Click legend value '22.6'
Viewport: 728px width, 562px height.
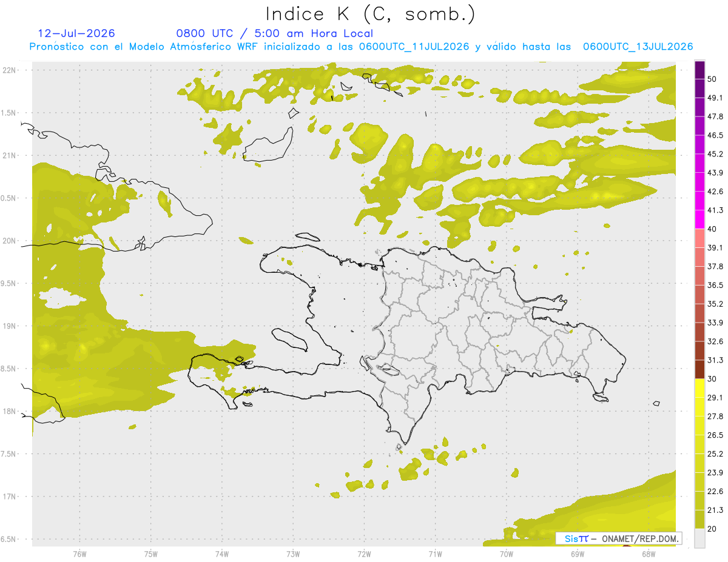point(715,492)
